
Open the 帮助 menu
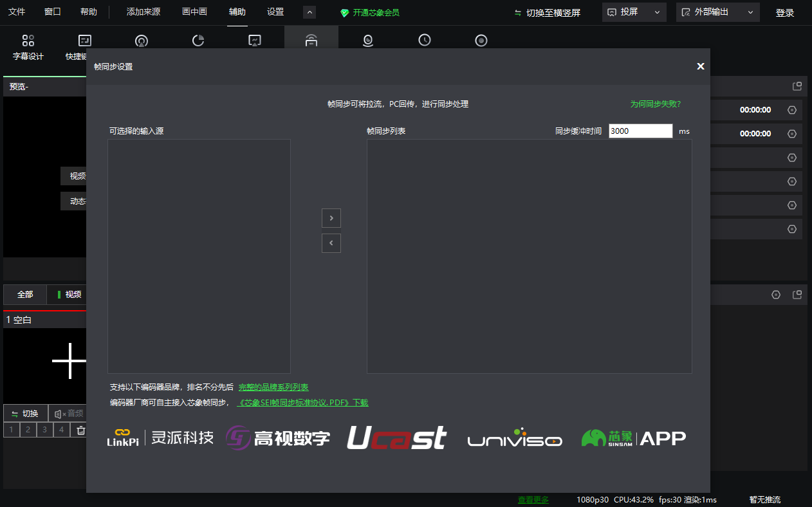pos(89,12)
